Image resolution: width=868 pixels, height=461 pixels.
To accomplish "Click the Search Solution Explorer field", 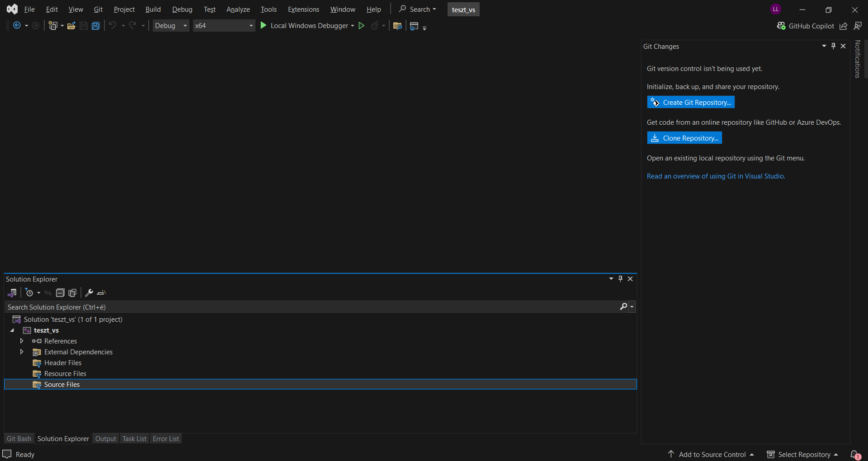I will click(x=312, y=307).
